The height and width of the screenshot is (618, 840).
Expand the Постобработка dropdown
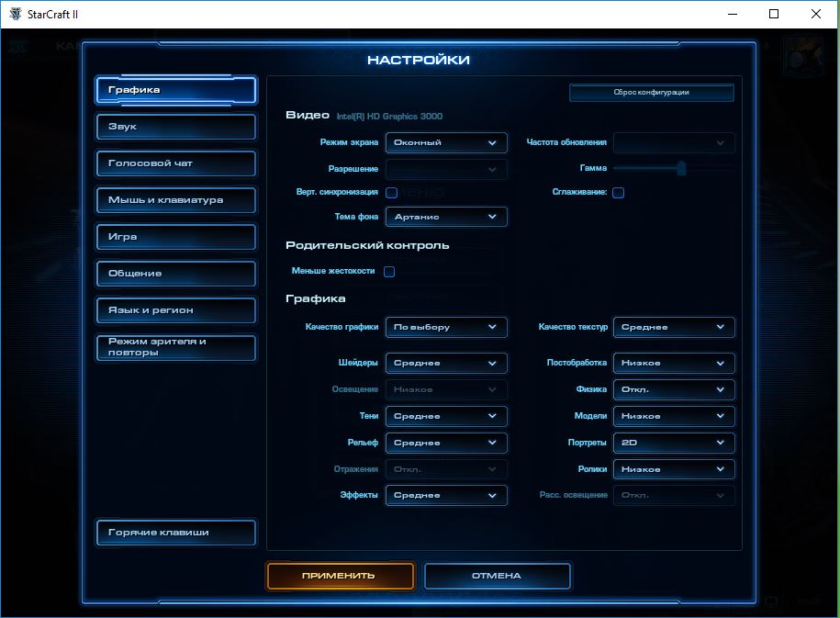pyautogui.click(x=674, y=363)
